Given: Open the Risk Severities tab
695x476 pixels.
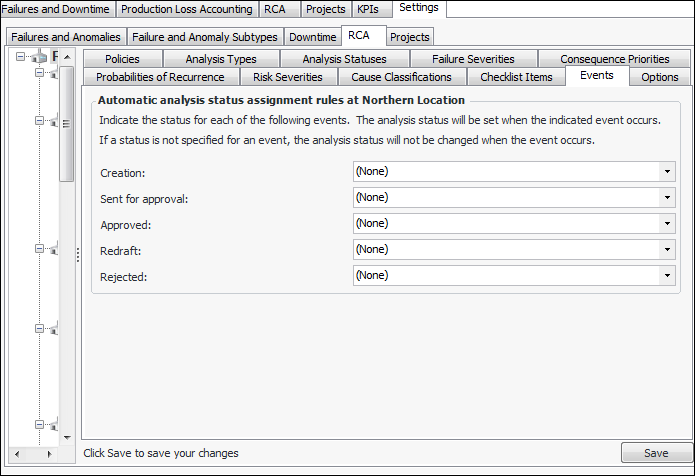Looking at the screenshot, I should tap(288, 77).
